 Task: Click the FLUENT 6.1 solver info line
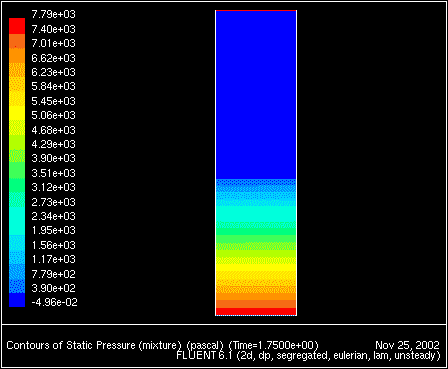308,355
